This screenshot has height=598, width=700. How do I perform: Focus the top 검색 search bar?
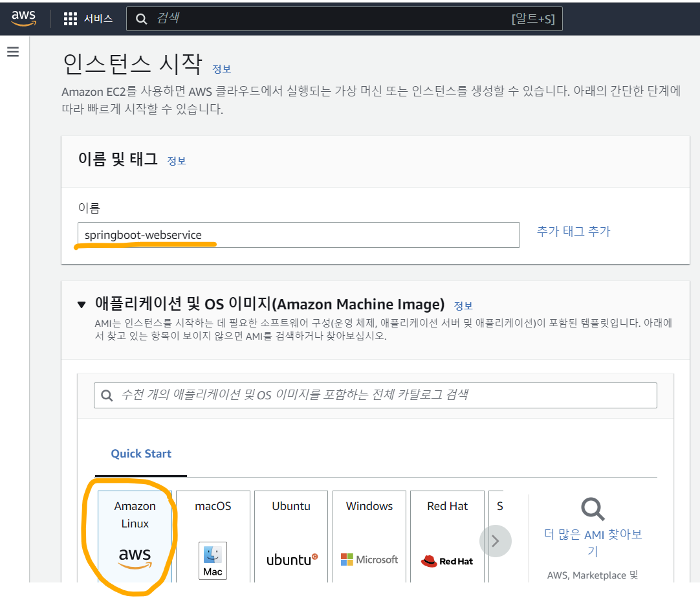click(x=344, y=19)
